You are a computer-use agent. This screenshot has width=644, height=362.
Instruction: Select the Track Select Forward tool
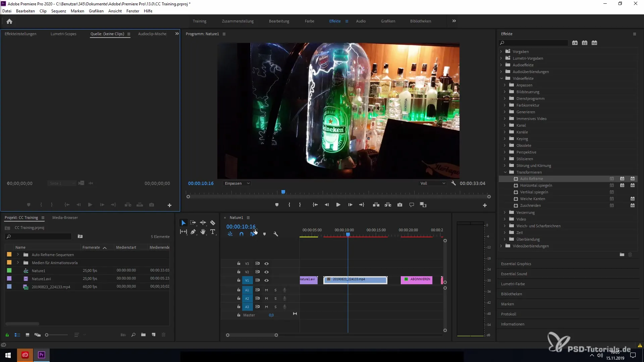point(193,223)
